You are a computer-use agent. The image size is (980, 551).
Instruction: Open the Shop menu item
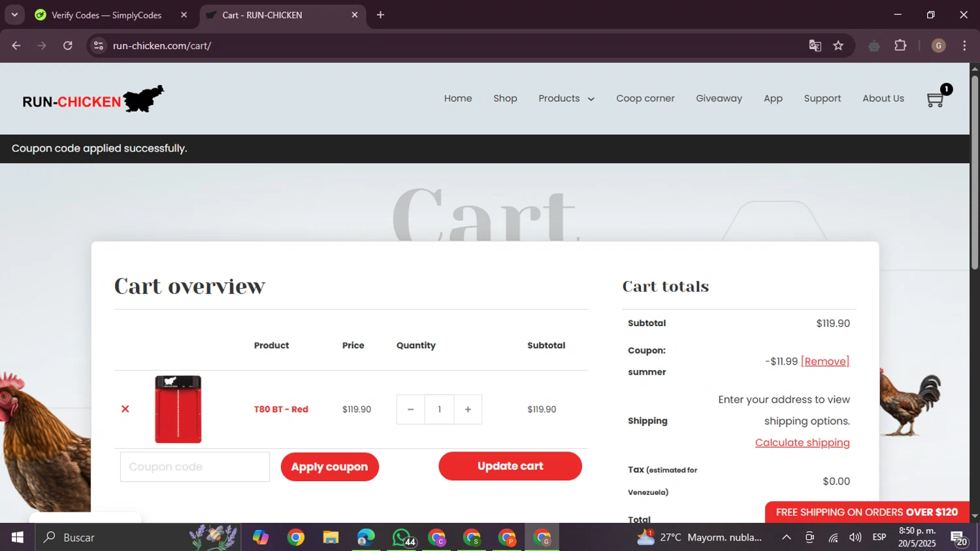[505, 98]
